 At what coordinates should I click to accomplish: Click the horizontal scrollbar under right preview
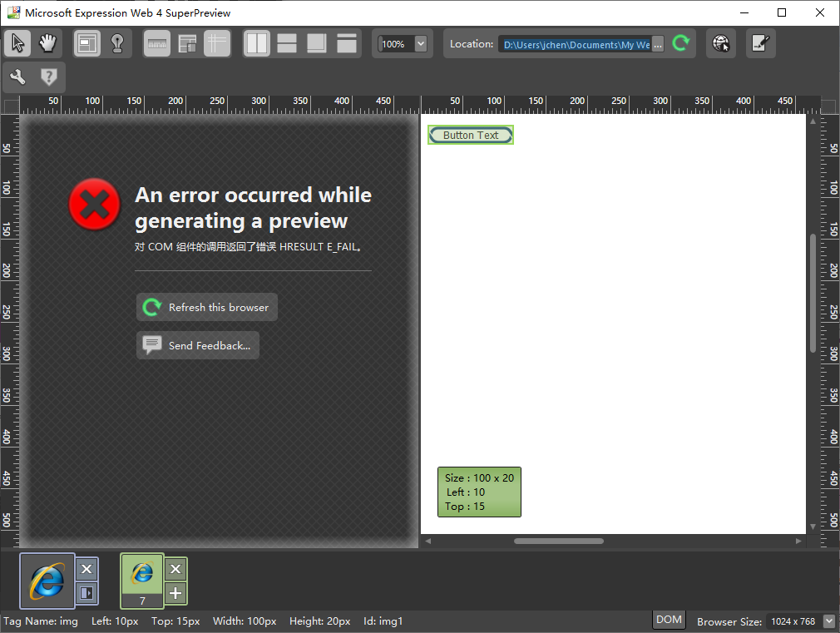pyautogui.click(x=558, y=541)
